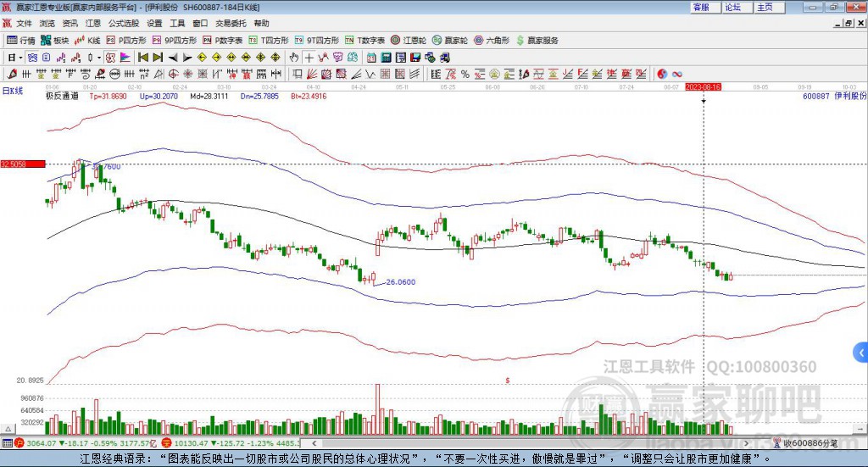Launch the 江恩轮 Gann wheel
The image size is (868, 467).
409,41
